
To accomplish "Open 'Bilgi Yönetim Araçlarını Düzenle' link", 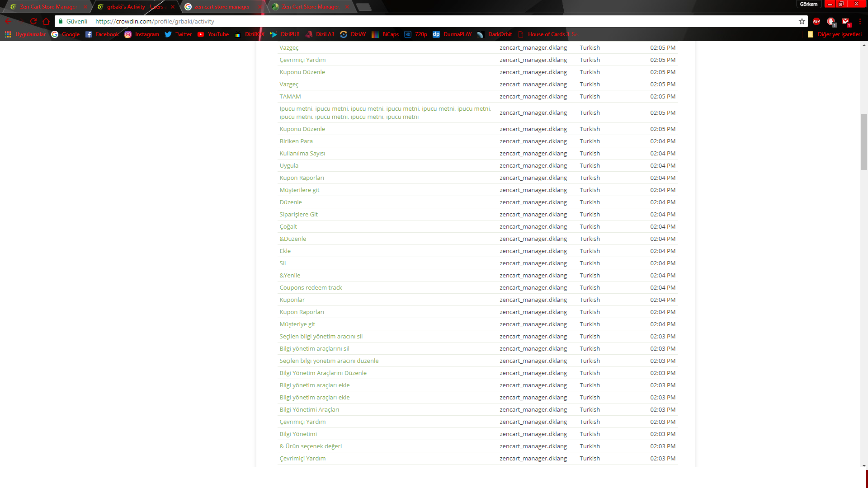I will 323,373.
